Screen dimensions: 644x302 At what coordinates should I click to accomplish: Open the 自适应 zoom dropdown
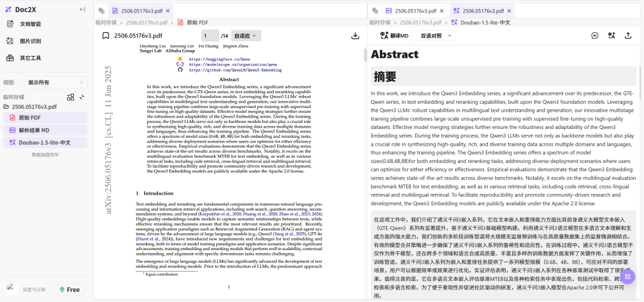246,36
